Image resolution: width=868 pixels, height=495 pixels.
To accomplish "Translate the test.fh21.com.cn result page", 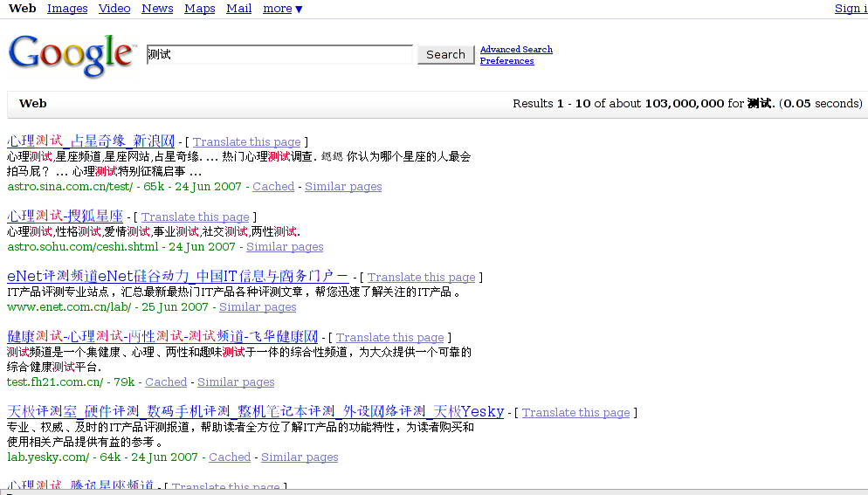I will pos(390,337).
